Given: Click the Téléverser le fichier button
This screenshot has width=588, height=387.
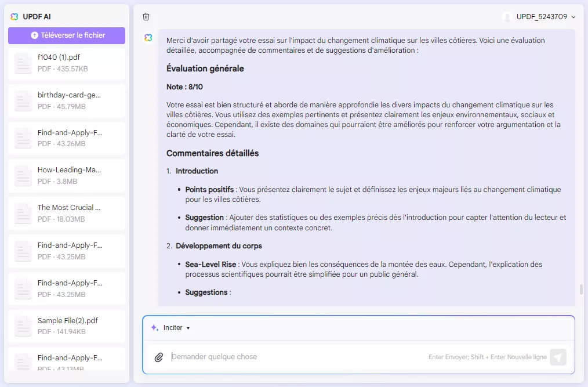Looking at the screenshot, I should pos(66,35).
